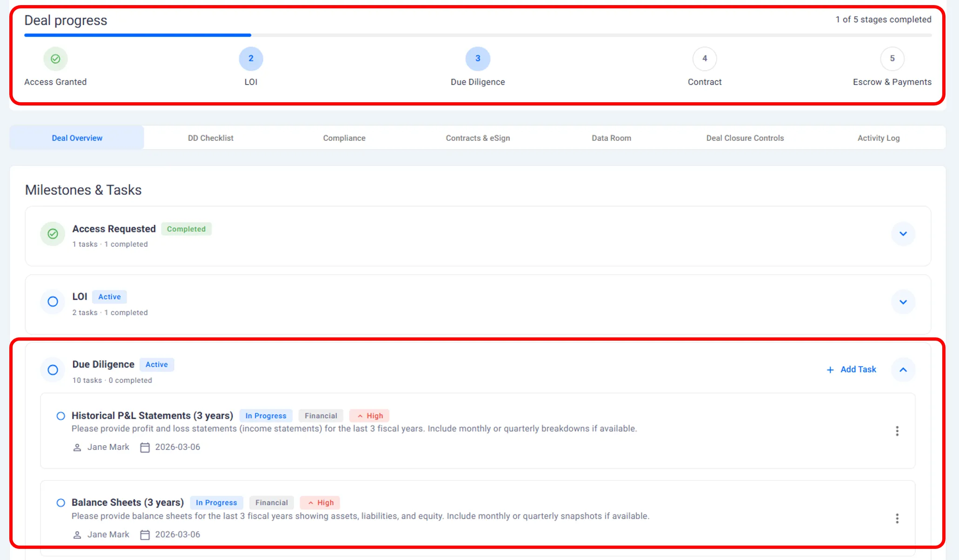This screenshot has width=959, height=560.
Task: Open three-dot menu for Historical P&L Statements
Action: [897, 431]
